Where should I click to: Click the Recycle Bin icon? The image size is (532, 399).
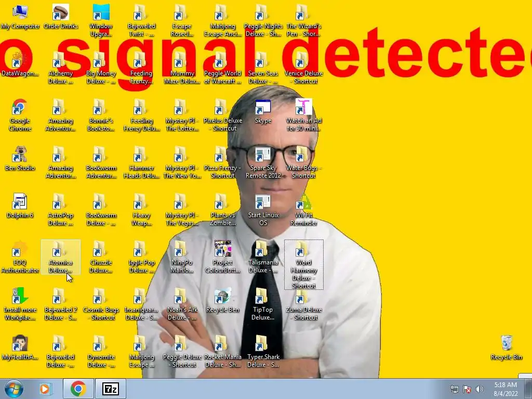(x=506, y=348)
